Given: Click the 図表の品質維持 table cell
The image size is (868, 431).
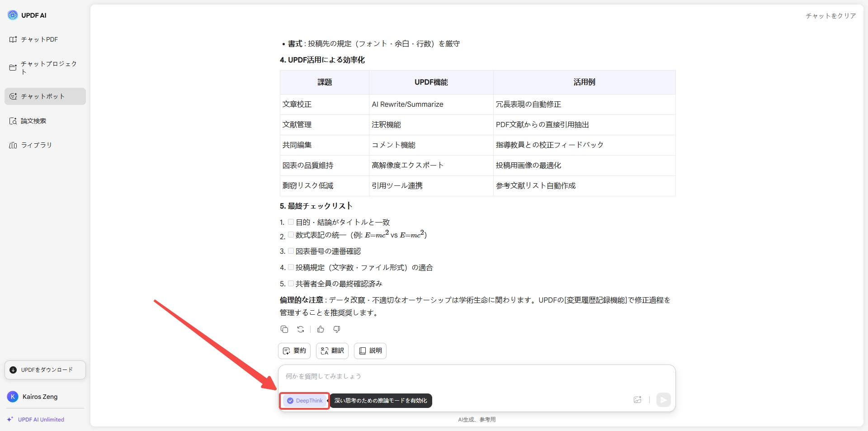Looking at the screenshot, I should (x=325, y=166).
